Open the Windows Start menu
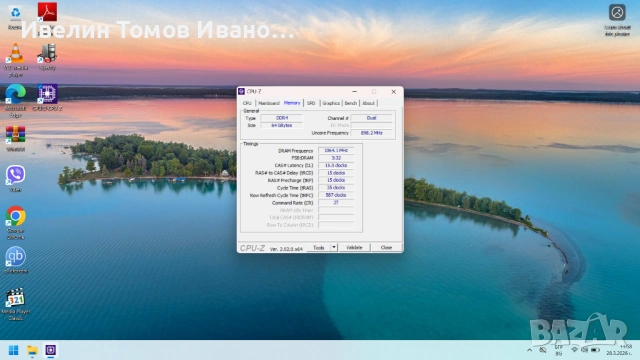The image size is (640, 360). click(x=13, y=350)
